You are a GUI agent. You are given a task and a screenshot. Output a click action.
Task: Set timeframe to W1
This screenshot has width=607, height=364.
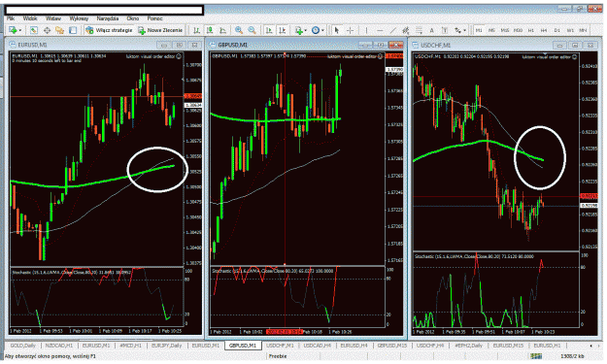coord(570,30)
